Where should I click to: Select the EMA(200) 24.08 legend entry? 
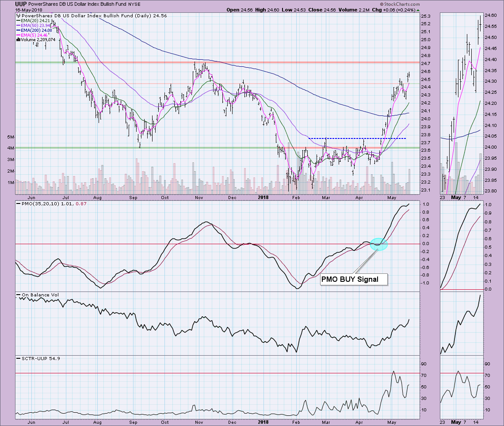pyautogui.click(x=34, y=30)
